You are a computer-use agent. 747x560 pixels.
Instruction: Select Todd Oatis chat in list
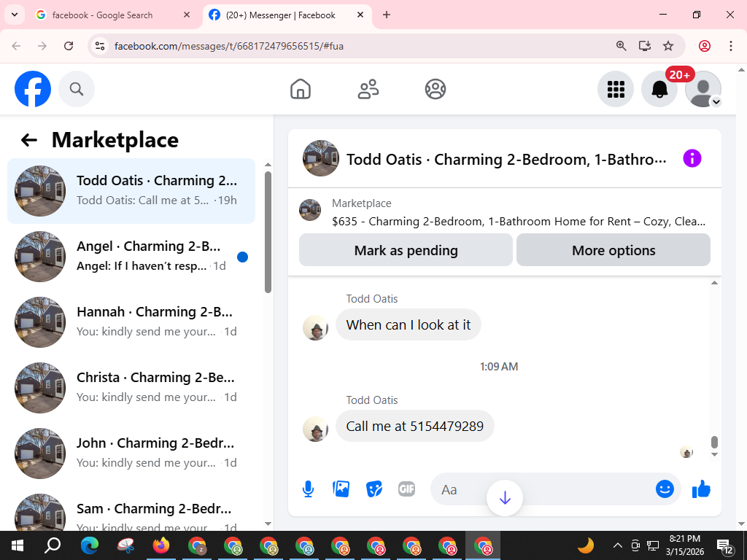point(131,191)
